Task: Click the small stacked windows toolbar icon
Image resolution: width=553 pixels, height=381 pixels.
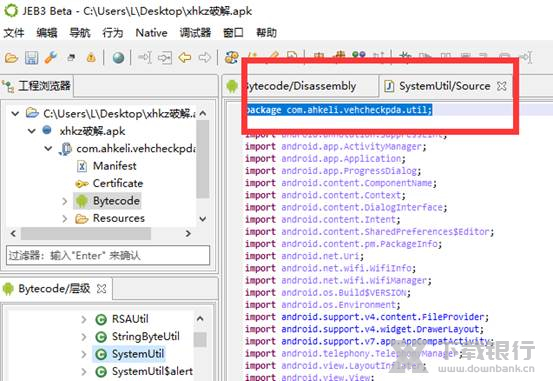Action: 71,58
